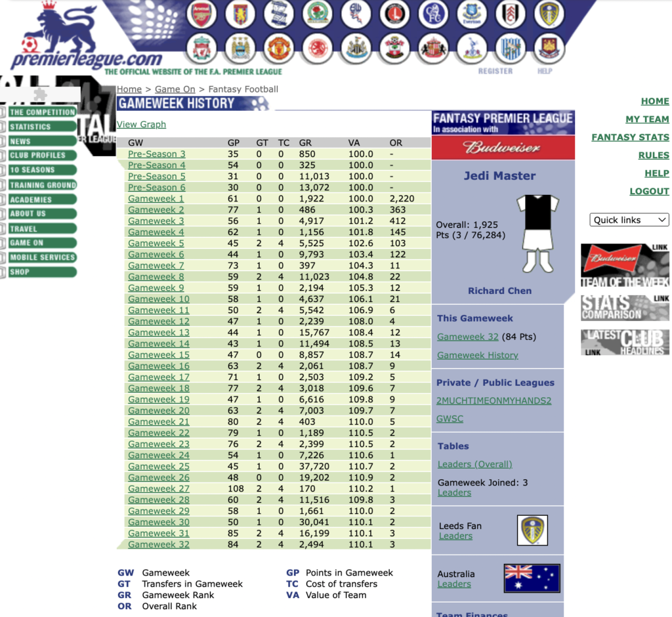
Task: Open the Training Ground menu item
Action: tap(42, 185)
